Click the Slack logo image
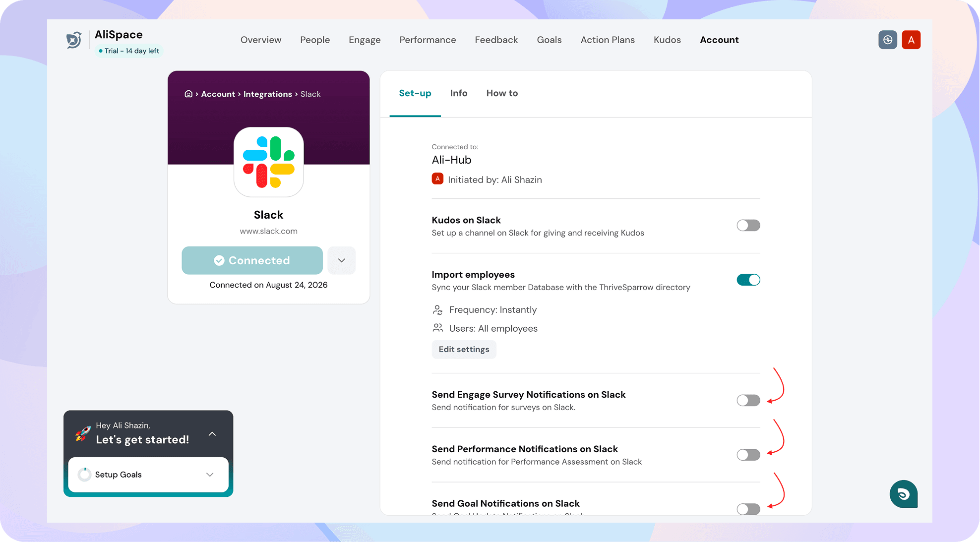The height and width of the screenshot is (542, 980). 269,162
